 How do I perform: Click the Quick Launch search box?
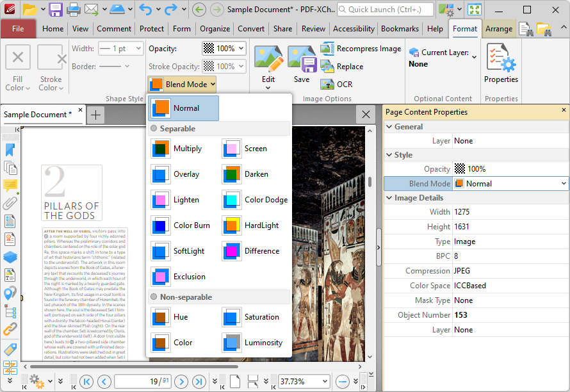[x=386, y=10]
